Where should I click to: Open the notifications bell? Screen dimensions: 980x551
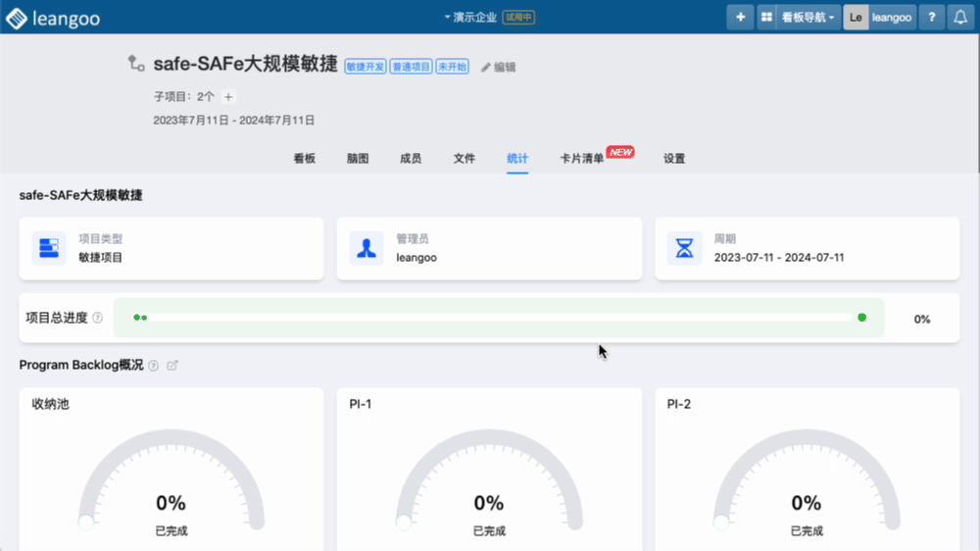pyautogui.click(x=960, y=18)
